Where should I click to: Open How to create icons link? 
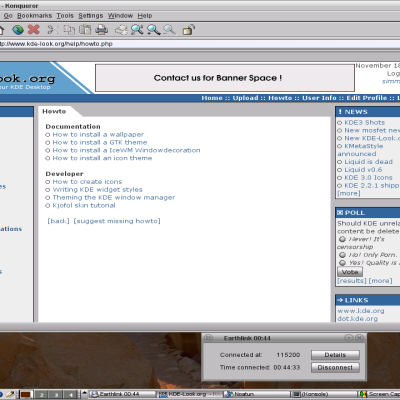point(87,182)
